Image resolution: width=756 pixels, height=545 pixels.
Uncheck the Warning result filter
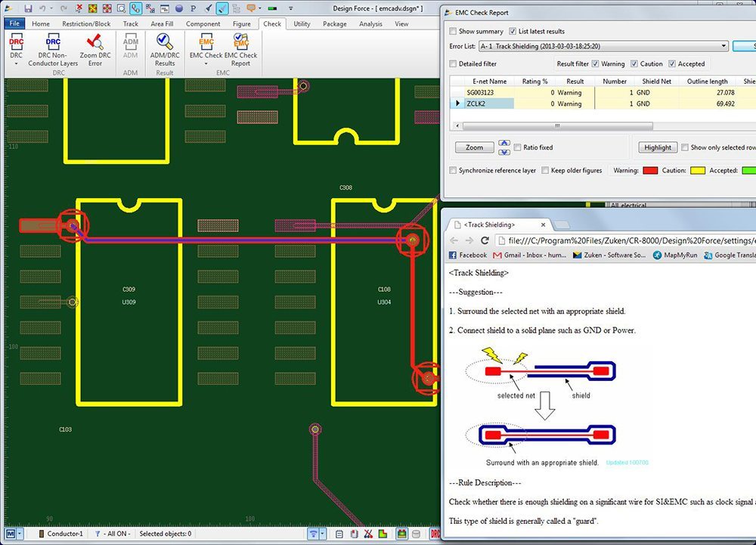pyautogui.click(x=596, y=64)
